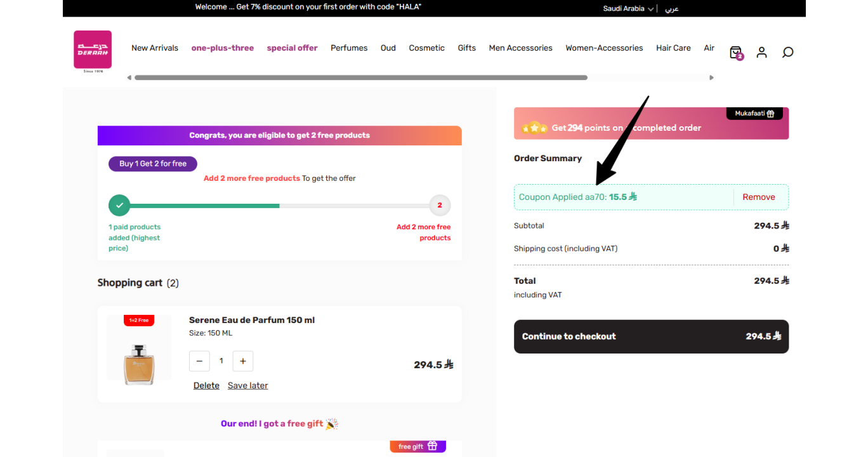Click the Add 2 more free products text
This screenshot has height=457, width=868.
(x=252, y=178)
